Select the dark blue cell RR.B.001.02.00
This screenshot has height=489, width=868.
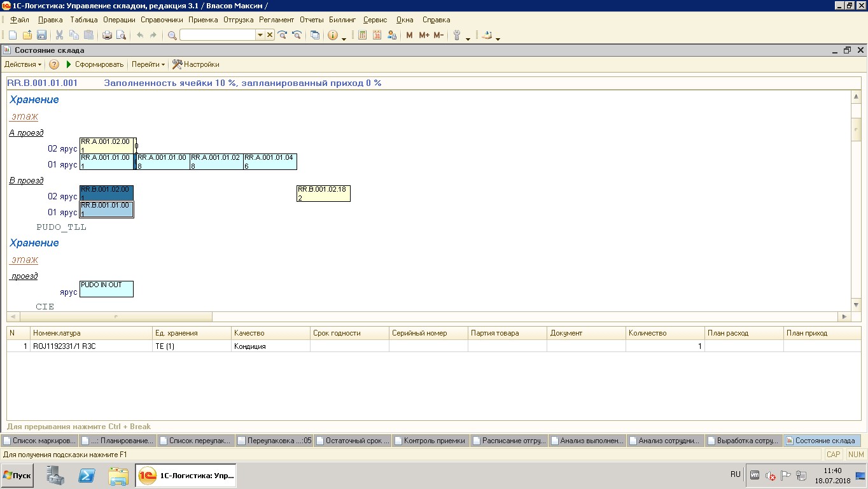[x=106, y=194]
